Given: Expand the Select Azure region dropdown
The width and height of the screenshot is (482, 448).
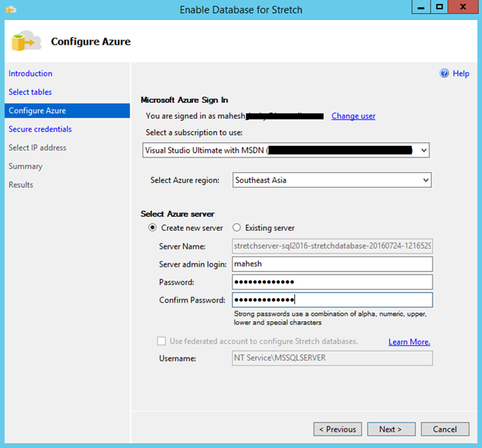Looking at the screenshot, I should click(x=331, y=180).
